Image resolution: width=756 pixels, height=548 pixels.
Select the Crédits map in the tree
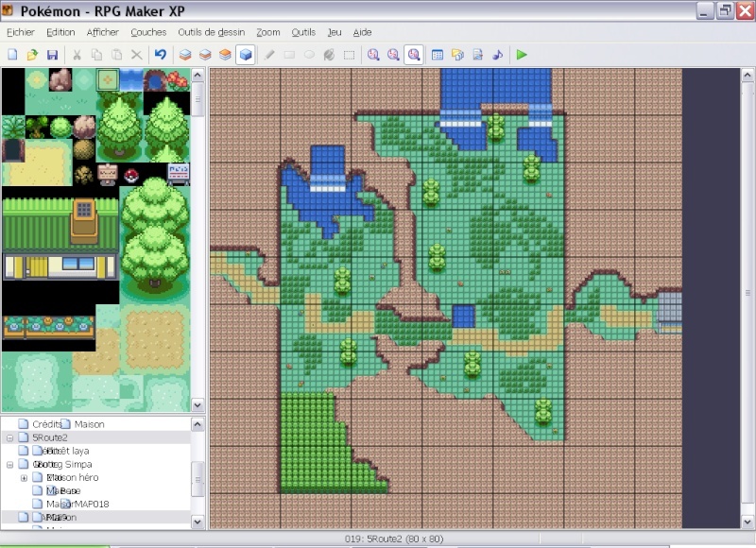click(46, 424)
